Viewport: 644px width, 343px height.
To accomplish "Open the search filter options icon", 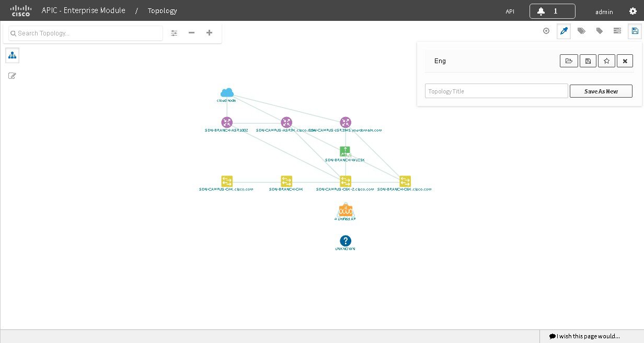I will pyautogui.click(x=174, y=33).
